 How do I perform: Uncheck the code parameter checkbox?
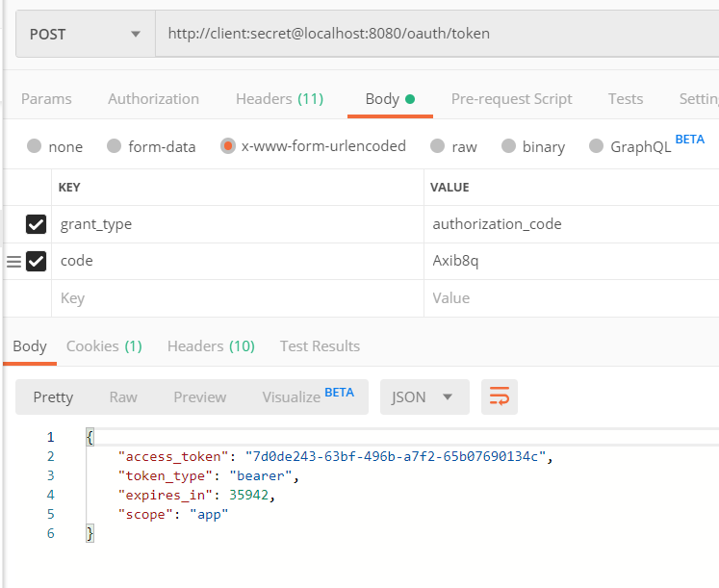(37, 261)
